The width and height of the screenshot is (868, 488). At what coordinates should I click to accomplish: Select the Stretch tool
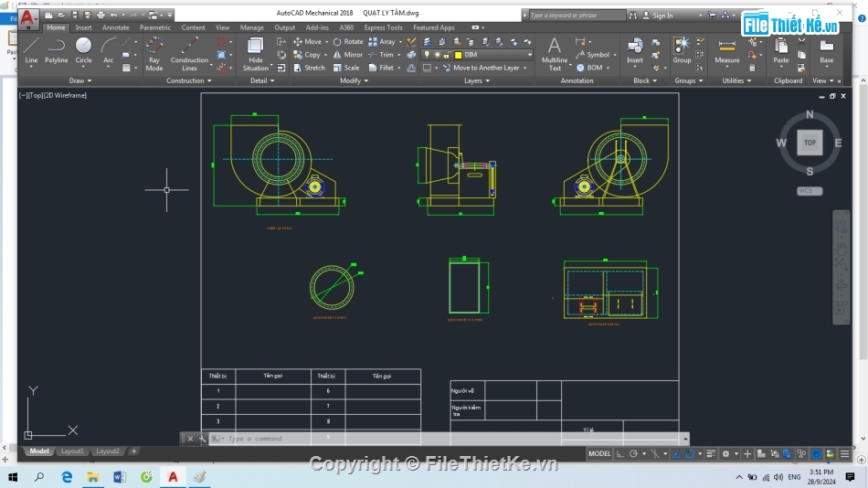[309, 68]
